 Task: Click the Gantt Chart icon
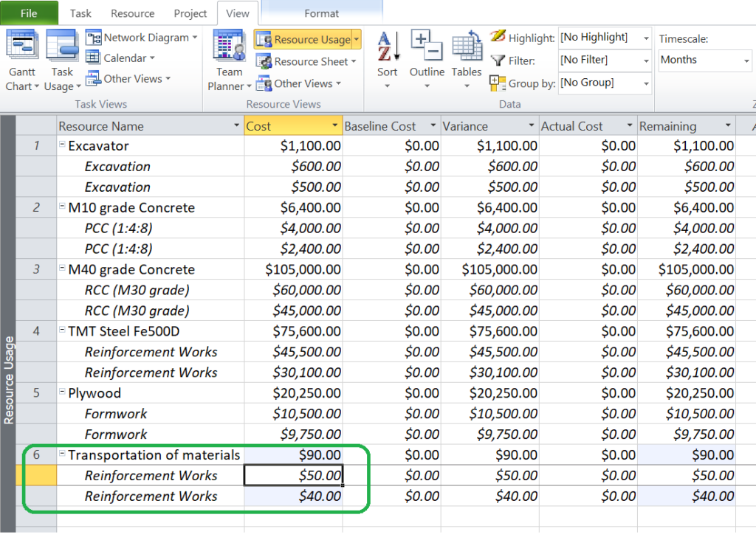click(22, 46)
